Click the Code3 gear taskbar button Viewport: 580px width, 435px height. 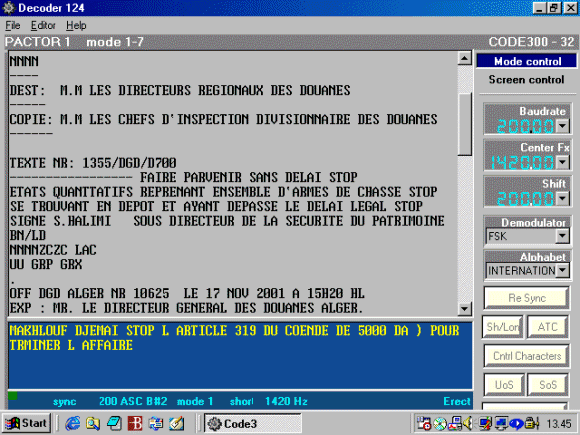253,424
